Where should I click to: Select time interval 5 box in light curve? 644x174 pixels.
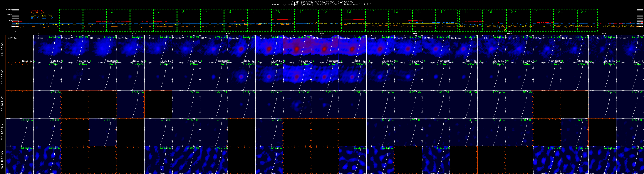point(165,21)
